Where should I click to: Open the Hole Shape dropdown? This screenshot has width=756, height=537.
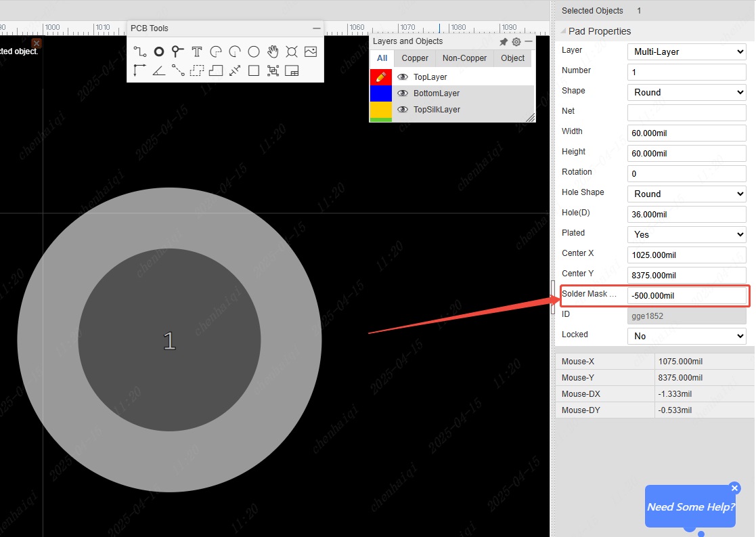pyautogui.click(x=686, y=194)
